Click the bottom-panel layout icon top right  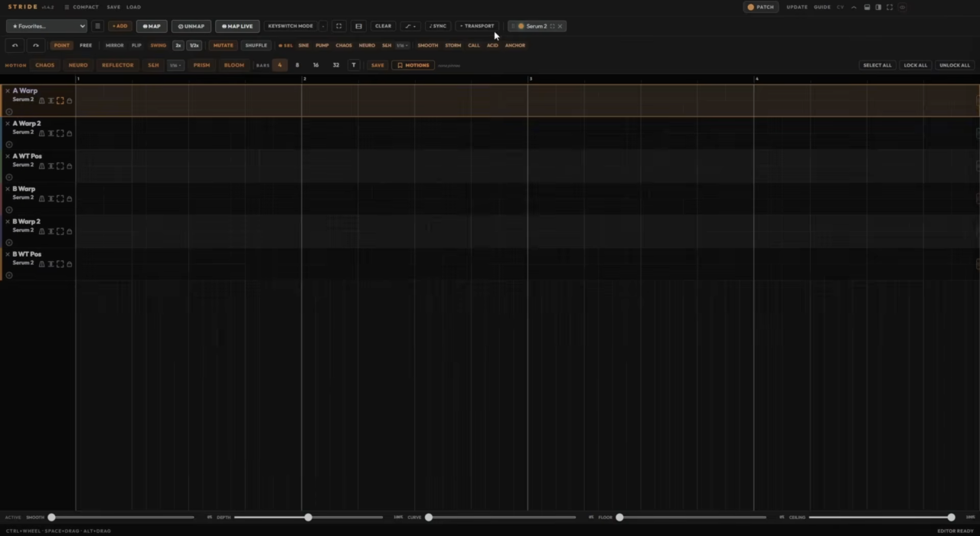pos(867,7)
